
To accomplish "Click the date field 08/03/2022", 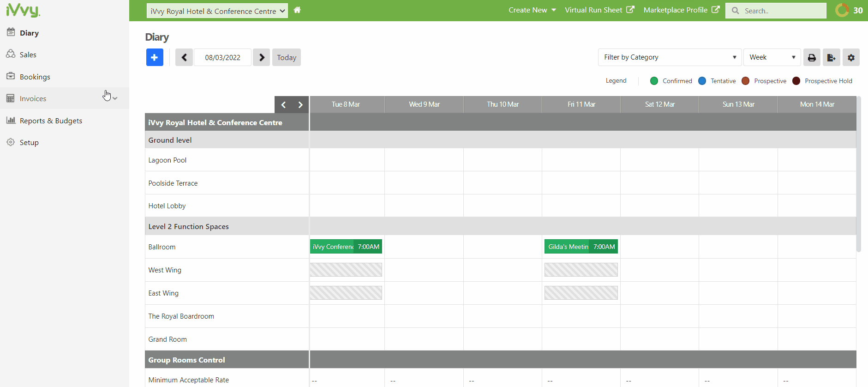I will [x=222, y=57].
